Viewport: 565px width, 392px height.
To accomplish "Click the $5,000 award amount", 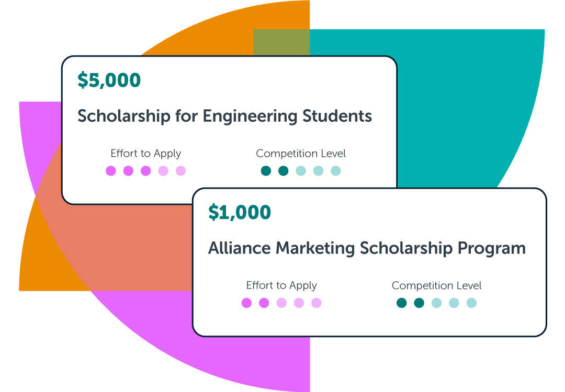I will coord(109,80).
